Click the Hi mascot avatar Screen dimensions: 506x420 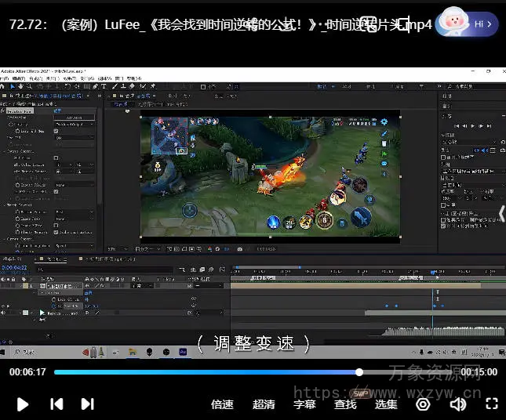click(455, 24)
